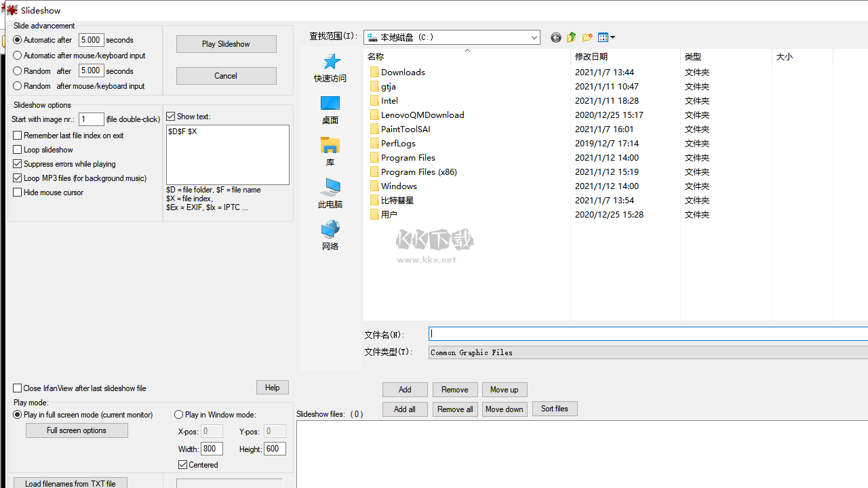
Task: Select This PC (此电脑) sidebar icon
Action: coord(330,194)
